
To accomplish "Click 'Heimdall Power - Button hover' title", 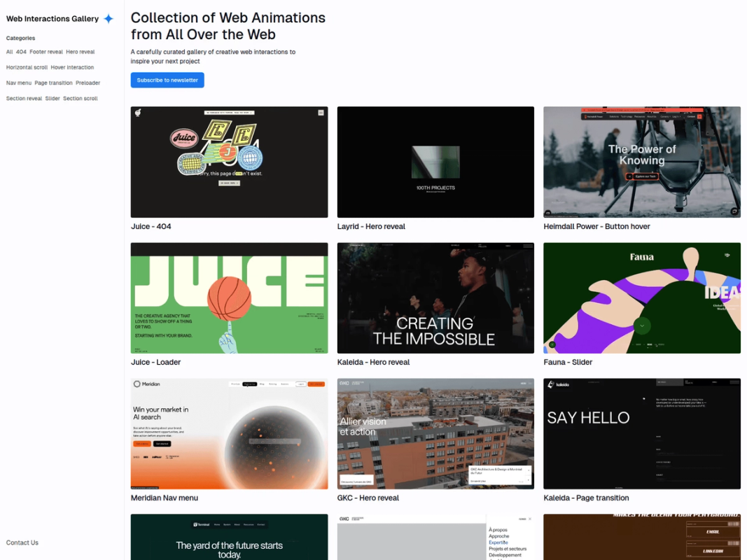I will click(596, 227).
